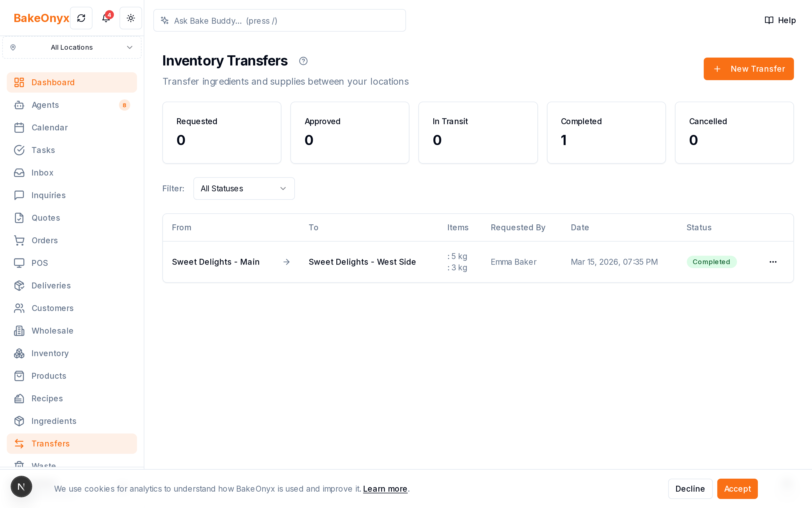Expand the All Locations dropdown

click(72, 47)
